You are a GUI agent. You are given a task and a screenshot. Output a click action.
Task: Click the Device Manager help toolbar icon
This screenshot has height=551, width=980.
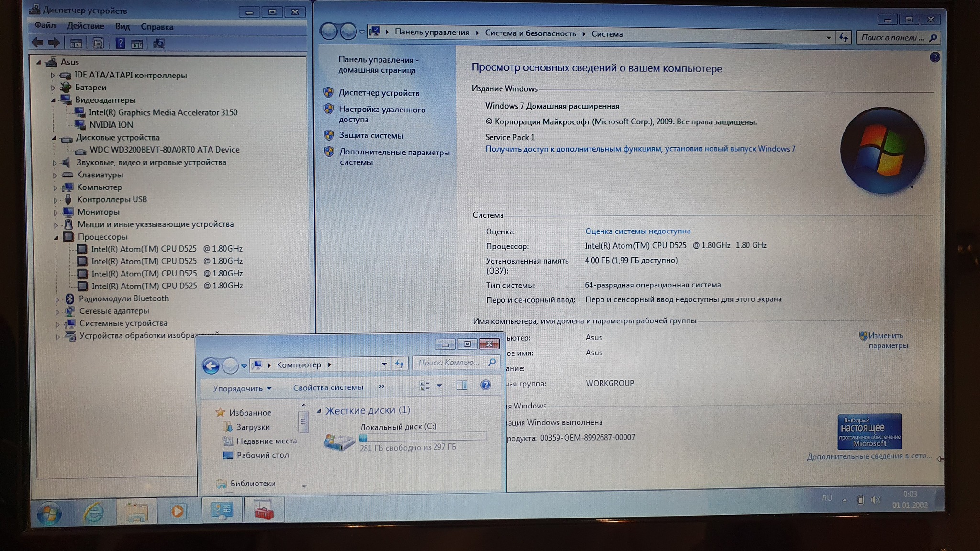[120, 44]
